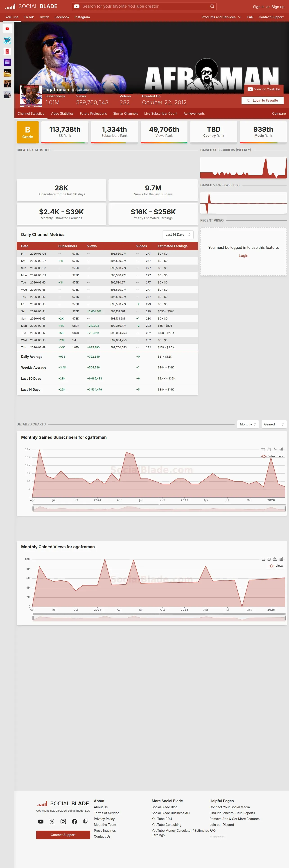
Task: Expand the Gained chart type dropdown
Action: click(x=274, y=424)
